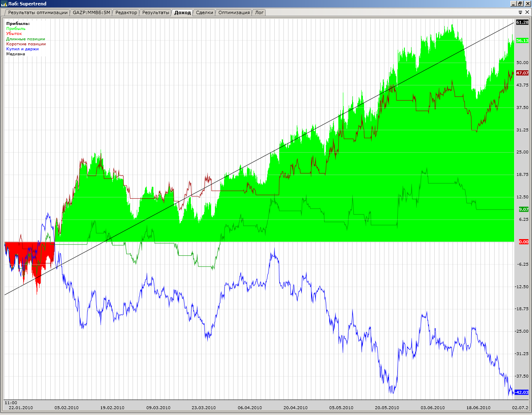The image size is (532, 415).
Task: Click the Длинные позиции legend entry
Action: [26, 39]
